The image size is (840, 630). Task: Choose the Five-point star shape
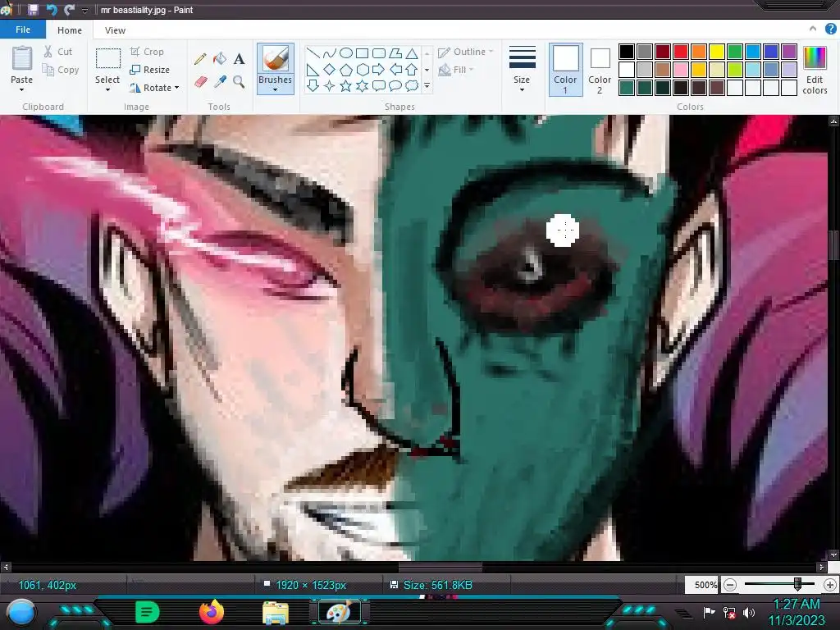(x=346, y=85)
